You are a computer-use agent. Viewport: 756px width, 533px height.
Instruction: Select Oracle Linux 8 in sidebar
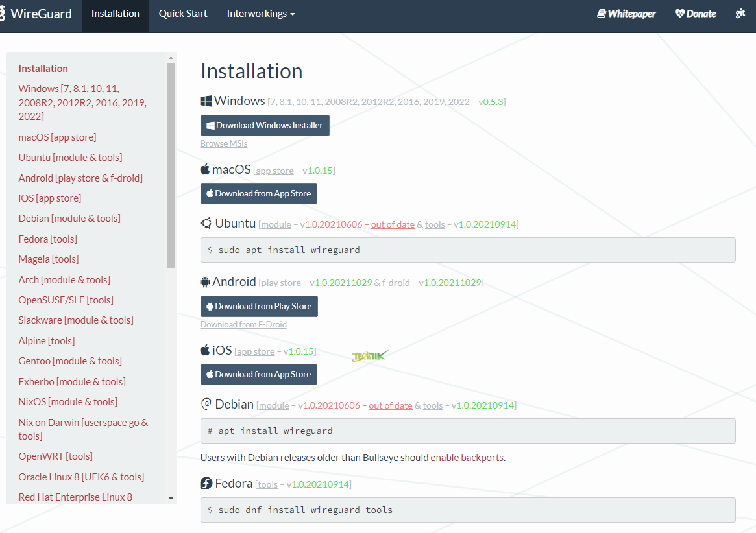click(82, 477)
